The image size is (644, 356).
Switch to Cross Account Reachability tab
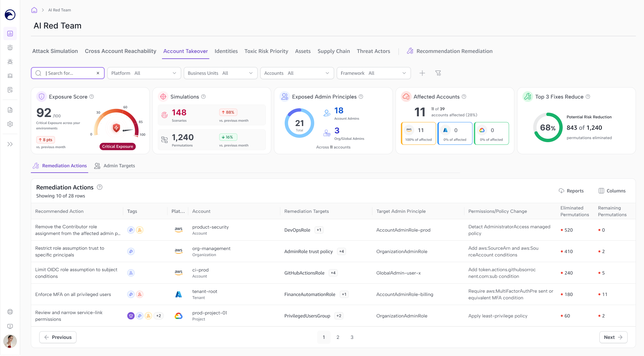point(120,51)
